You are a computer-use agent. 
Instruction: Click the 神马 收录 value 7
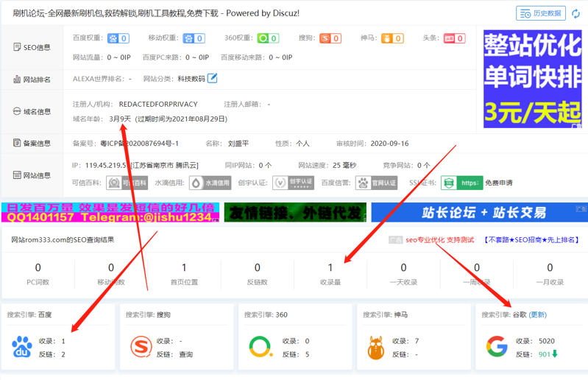(x=417, y=341)
